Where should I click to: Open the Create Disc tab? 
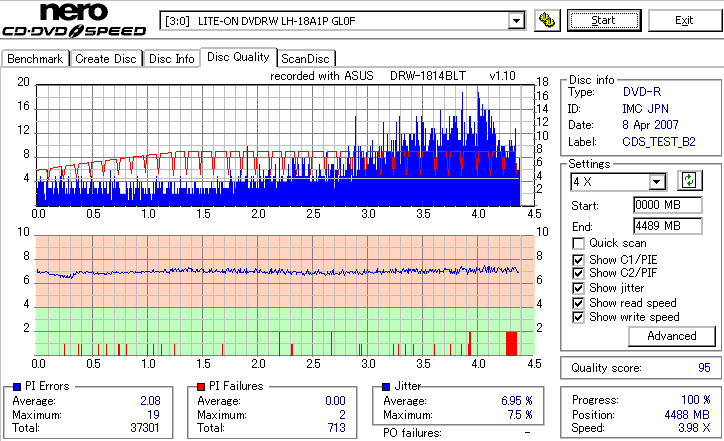pos(106,59)
